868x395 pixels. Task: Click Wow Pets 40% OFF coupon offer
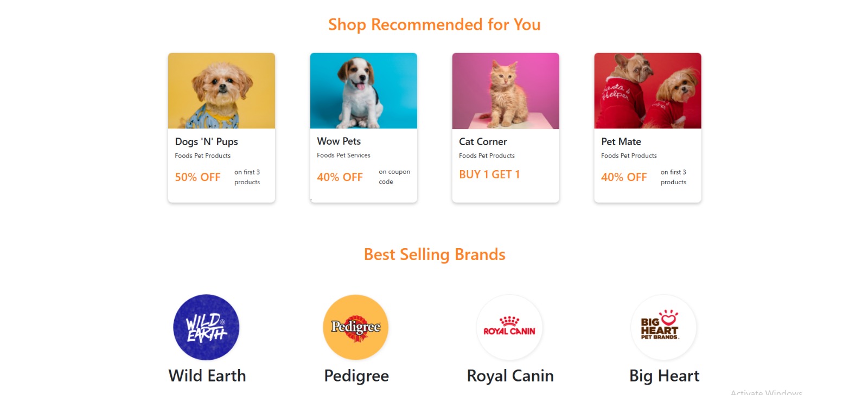coord(340,177)
